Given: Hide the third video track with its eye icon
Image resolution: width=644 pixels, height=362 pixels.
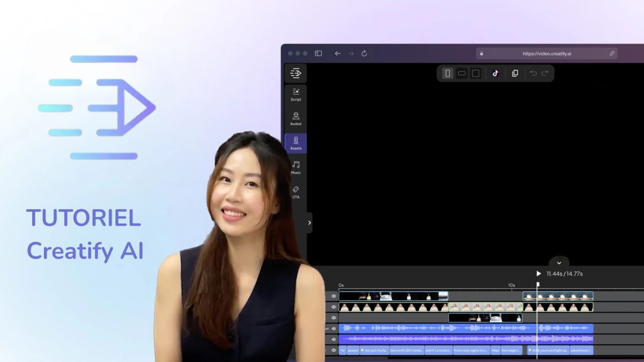Looking at the screenshot, I should point(333,318).
